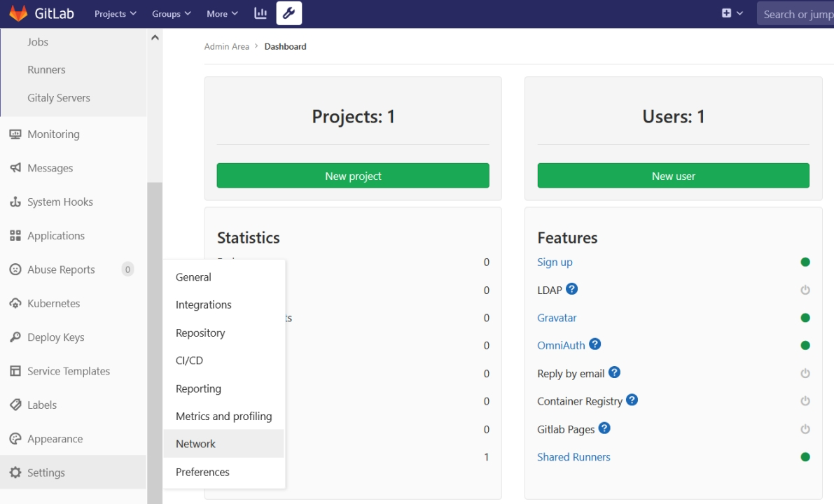The height and width of the screenshot is (504, 834).
Task: Click the Deploy Keys key icon
Action: [x=15, y=337]
